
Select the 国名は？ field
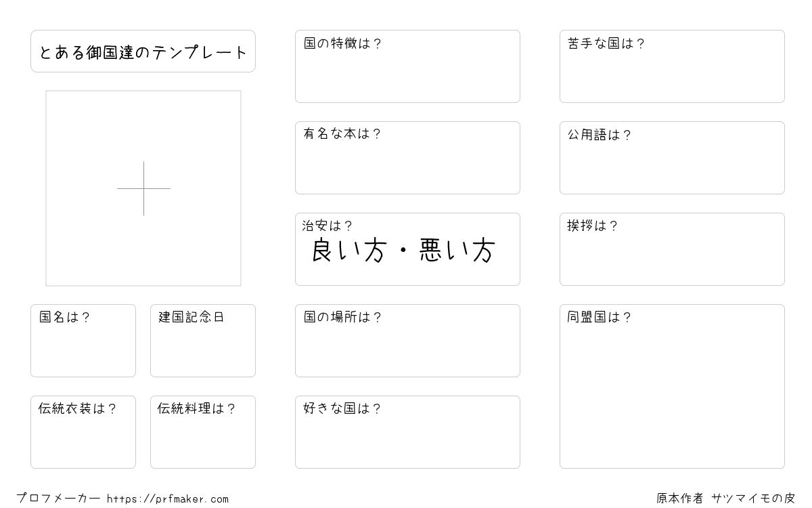[x=83, y=341]
